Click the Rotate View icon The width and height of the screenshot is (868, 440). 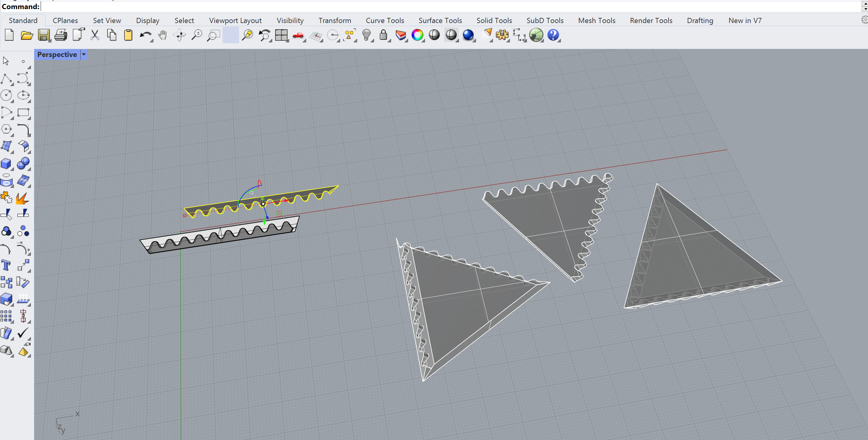179,35
